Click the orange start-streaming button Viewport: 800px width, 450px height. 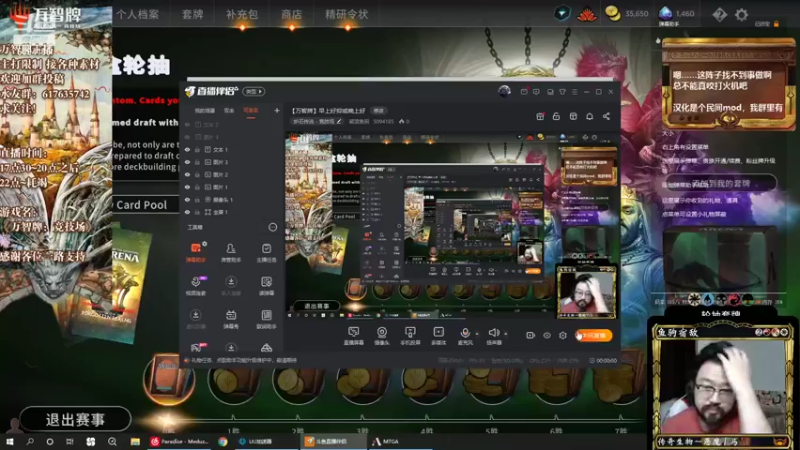pos(594,335)
